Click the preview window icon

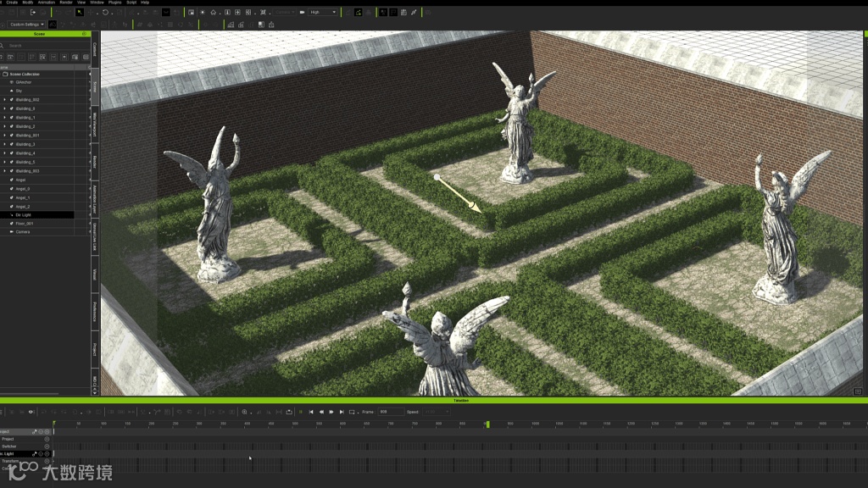tap(191, 12)
